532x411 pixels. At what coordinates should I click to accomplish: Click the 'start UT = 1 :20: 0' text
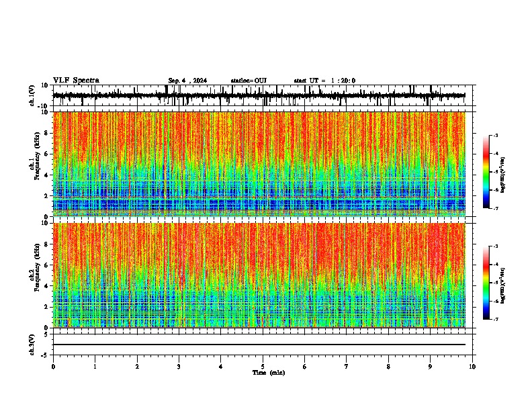click(324, 81)
